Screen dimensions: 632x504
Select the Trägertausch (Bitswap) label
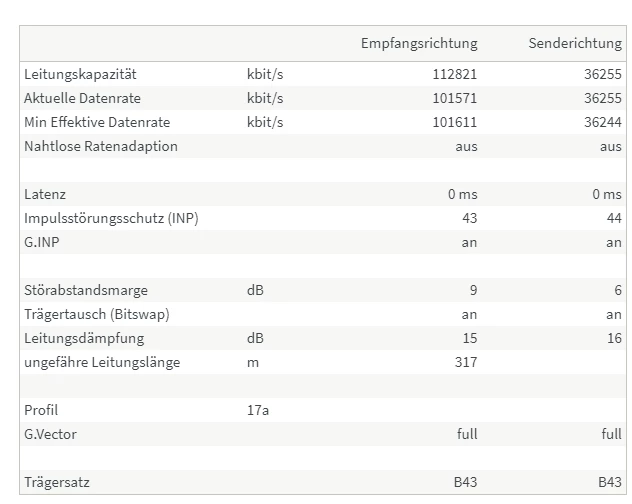(97, 314)
